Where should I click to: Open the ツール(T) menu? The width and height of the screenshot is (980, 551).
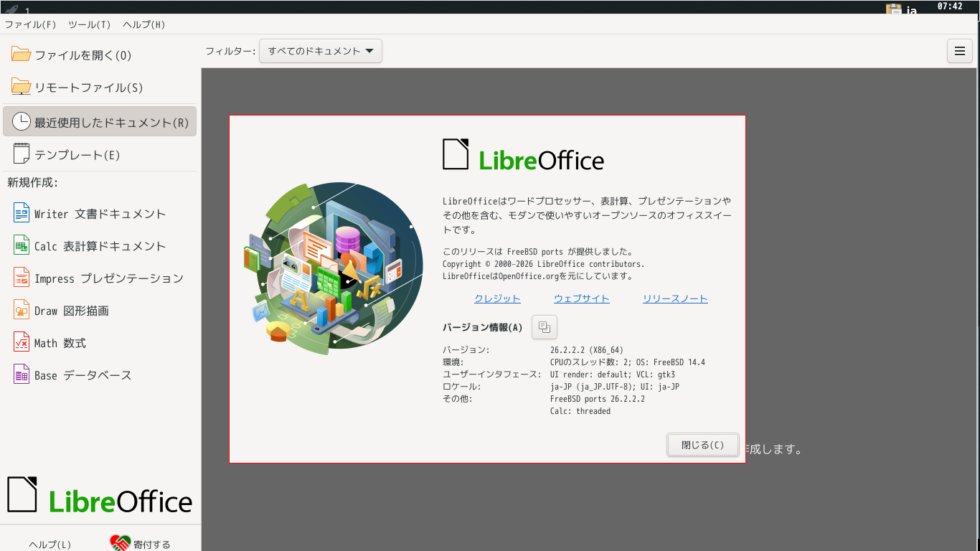click(x=90, y=24)
